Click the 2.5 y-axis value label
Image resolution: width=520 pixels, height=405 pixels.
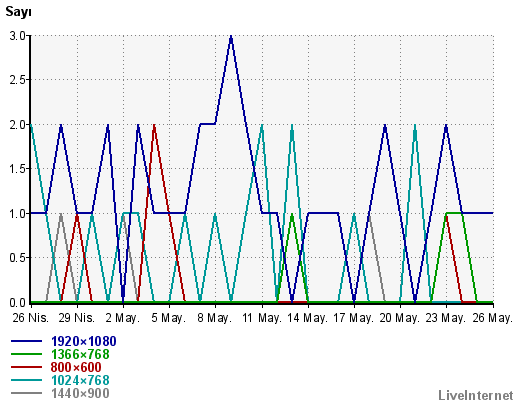(x=18, y=80)
